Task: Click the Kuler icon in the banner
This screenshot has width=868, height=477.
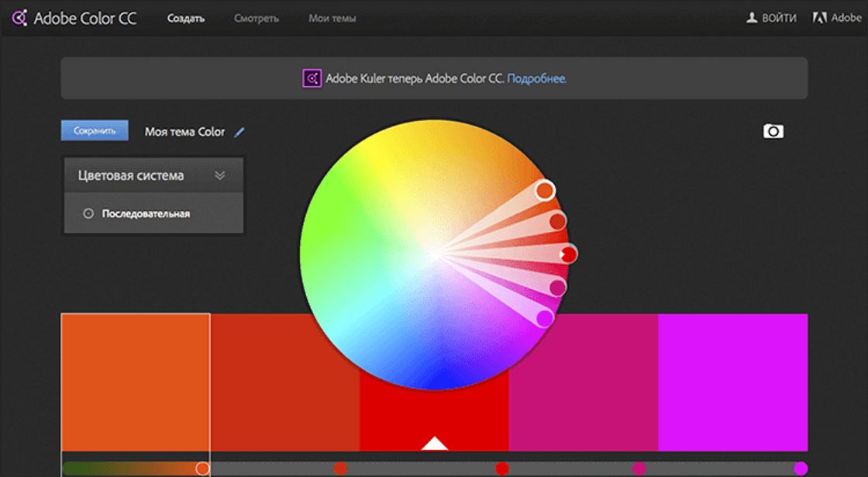Action: pos(312,78)
